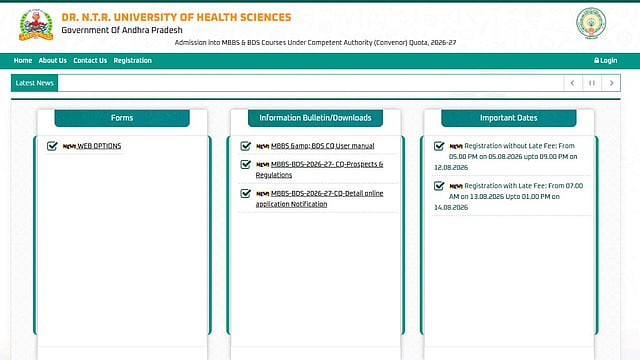The image size is (640, 360).
Task: Open MBBS & BDS CQ User manual
Action: click(x=322, y=146)
